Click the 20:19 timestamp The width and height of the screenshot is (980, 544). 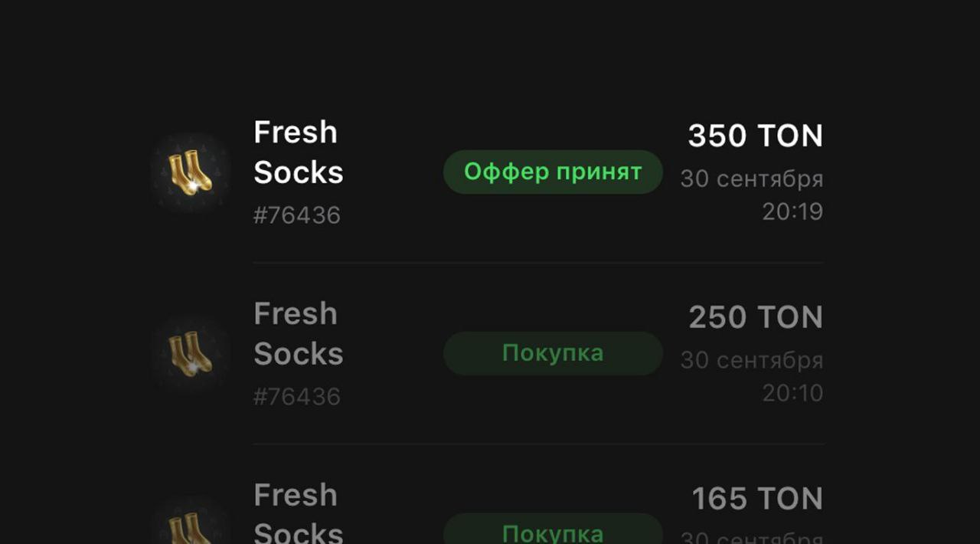(x=792, y=211)
